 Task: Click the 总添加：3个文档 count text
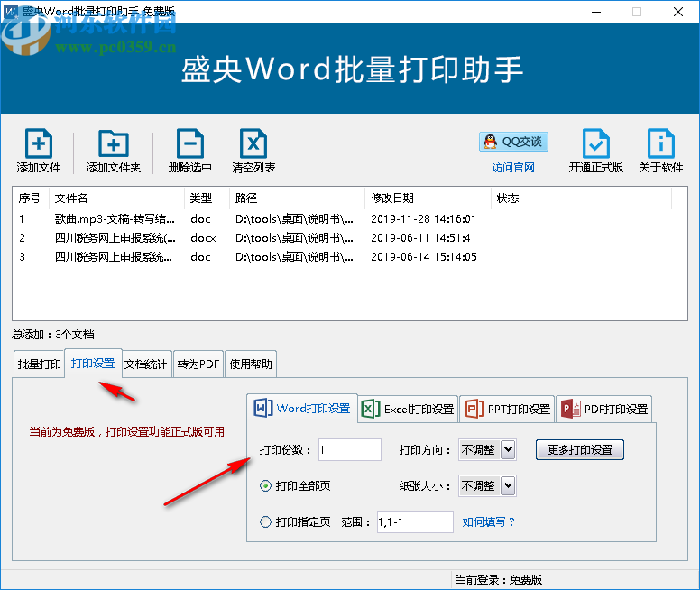[53, 335]
